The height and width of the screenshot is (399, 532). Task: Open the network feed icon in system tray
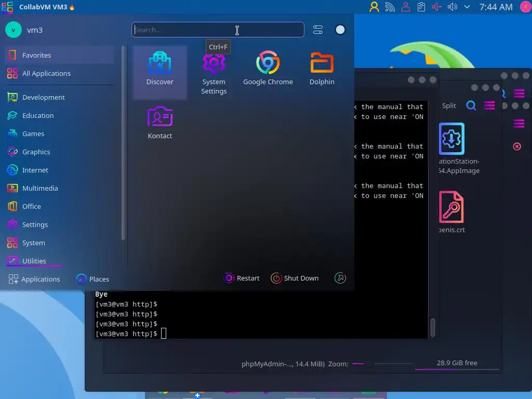pos(390,7)
